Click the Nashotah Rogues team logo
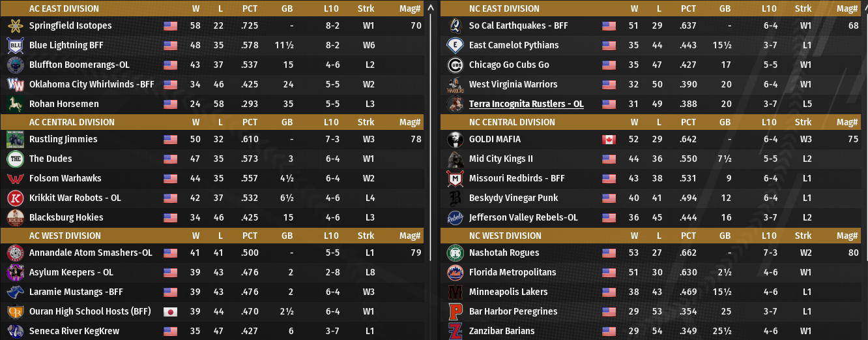 click(x=455, y=253)
